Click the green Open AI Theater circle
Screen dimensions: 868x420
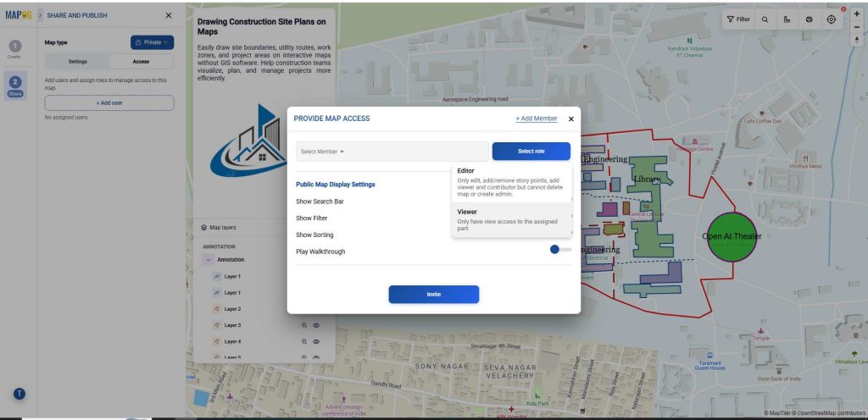[732, 237]
